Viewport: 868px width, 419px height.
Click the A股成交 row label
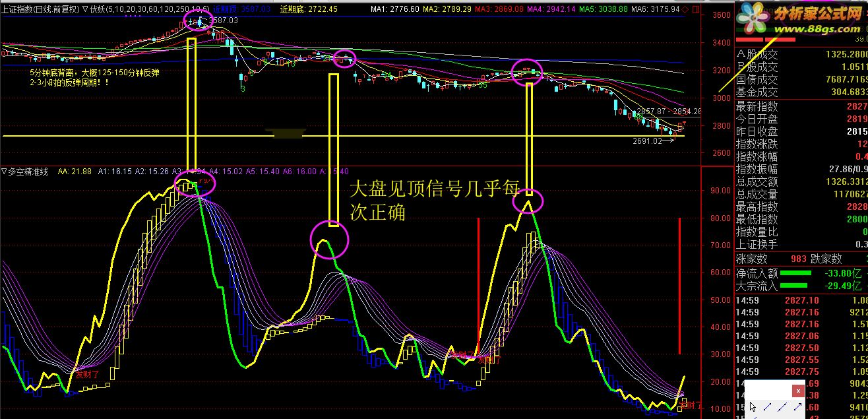(757, 55)
